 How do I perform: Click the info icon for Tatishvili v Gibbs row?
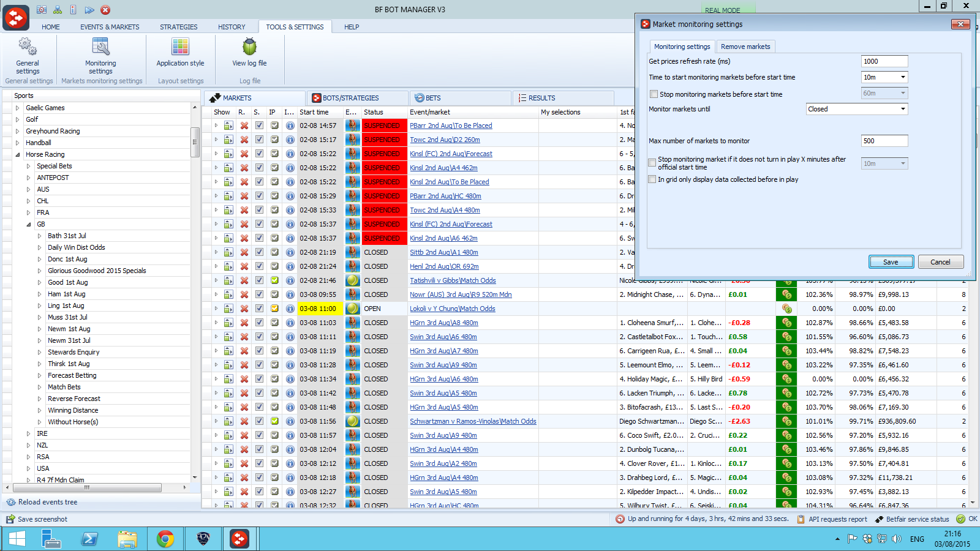[290, 280]
